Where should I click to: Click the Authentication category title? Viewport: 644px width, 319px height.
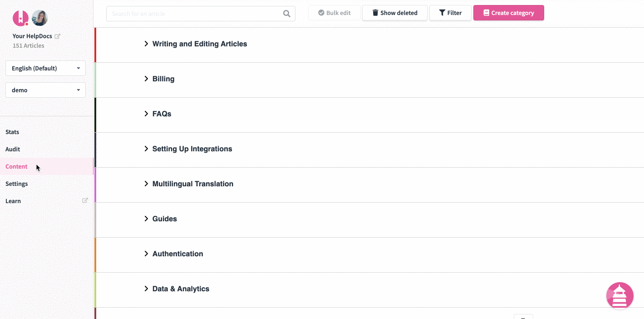[x=178, y=254]
